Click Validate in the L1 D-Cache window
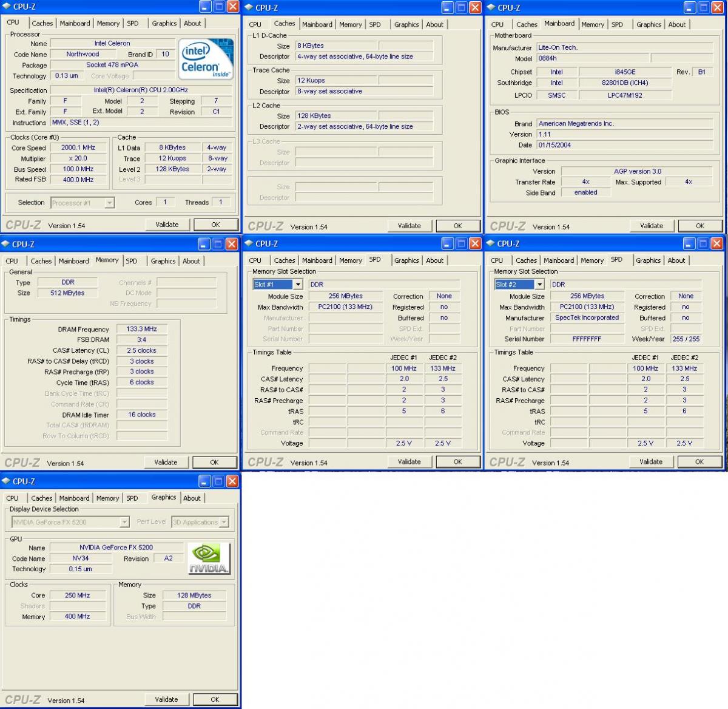The height and width of the screenshot is (709, 728). pos(409,226)
